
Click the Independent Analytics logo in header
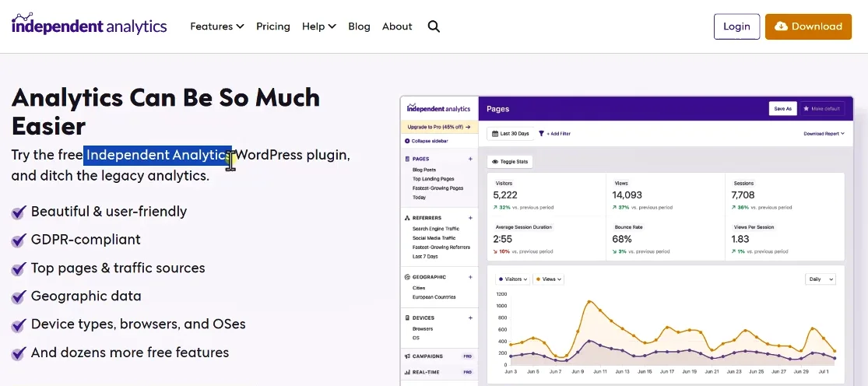tap(89, 25)
